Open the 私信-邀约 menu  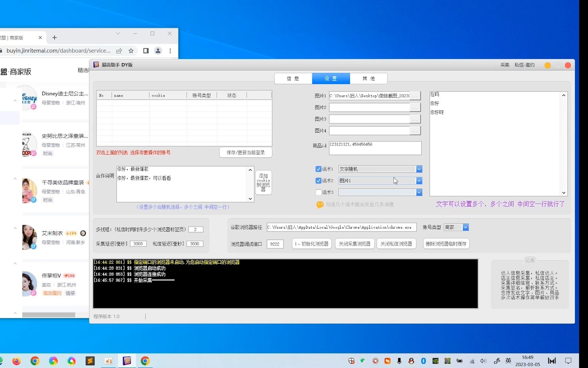[524, 65]
